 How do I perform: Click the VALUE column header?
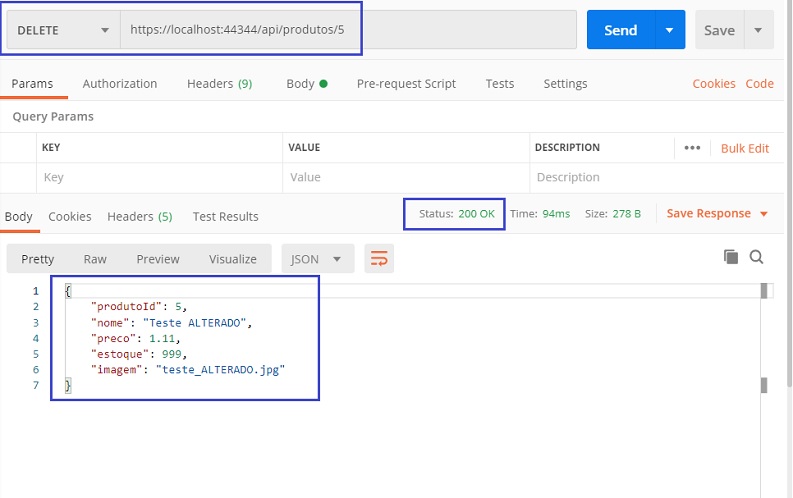(x=304, y=148)
